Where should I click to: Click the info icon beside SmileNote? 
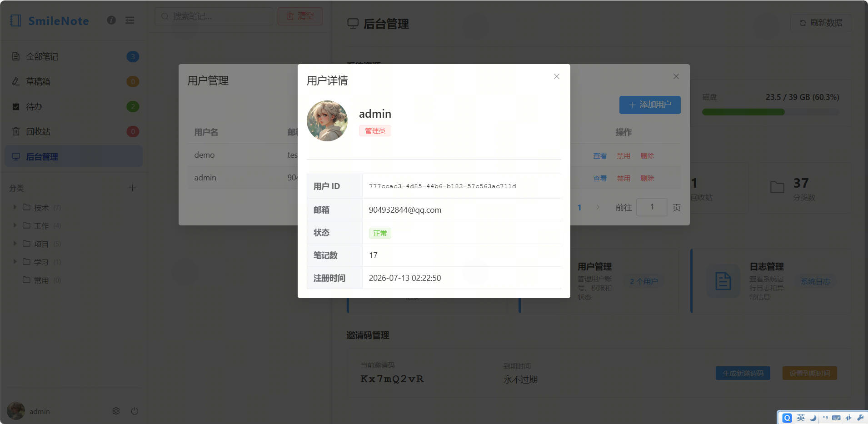(x=111, y=20)
